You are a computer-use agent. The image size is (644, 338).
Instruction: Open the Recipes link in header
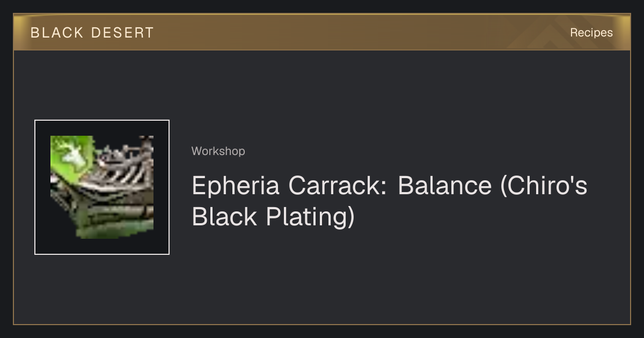591,33
